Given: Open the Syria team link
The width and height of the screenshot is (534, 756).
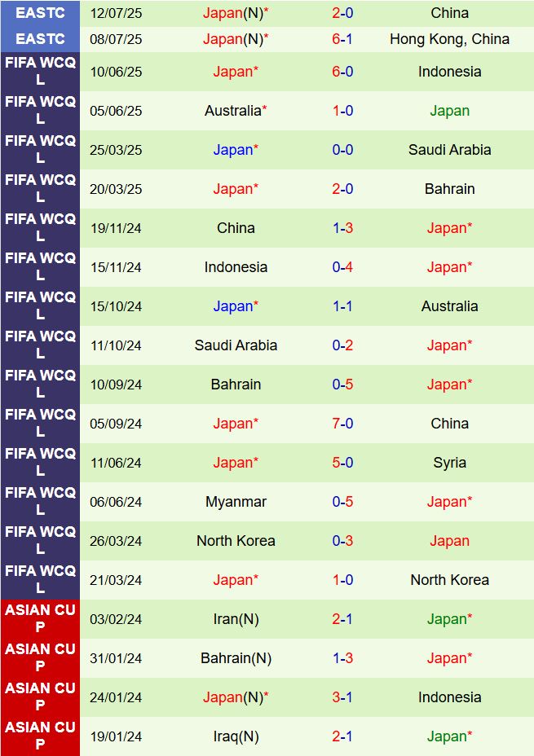Looking at the screenshot, I should 449,463.
